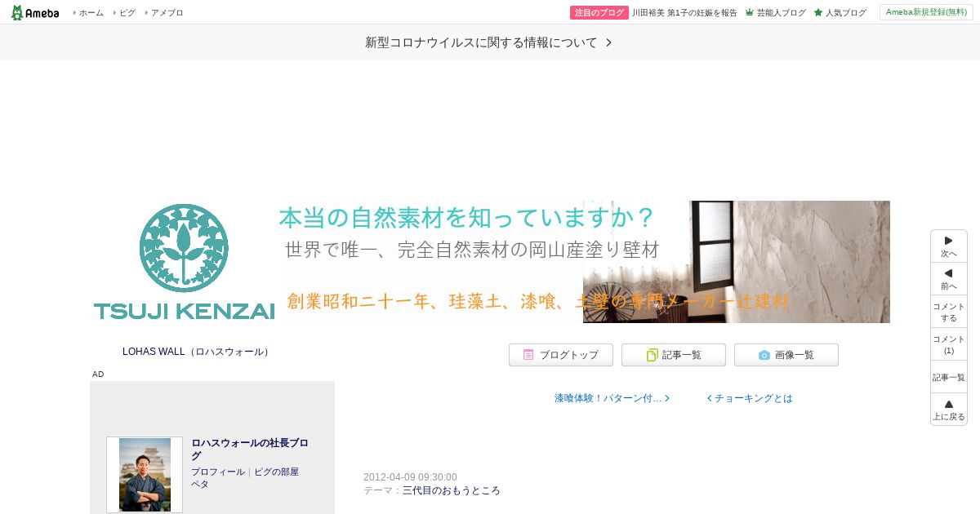Open 川田裕美 第1子の妊娠を報告 headline

tap(684, 13)
